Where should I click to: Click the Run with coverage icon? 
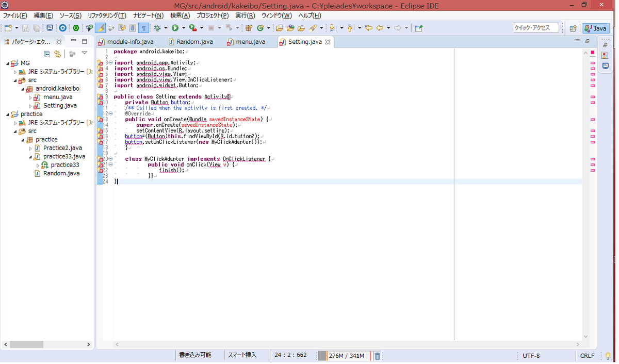pos(193,28)
